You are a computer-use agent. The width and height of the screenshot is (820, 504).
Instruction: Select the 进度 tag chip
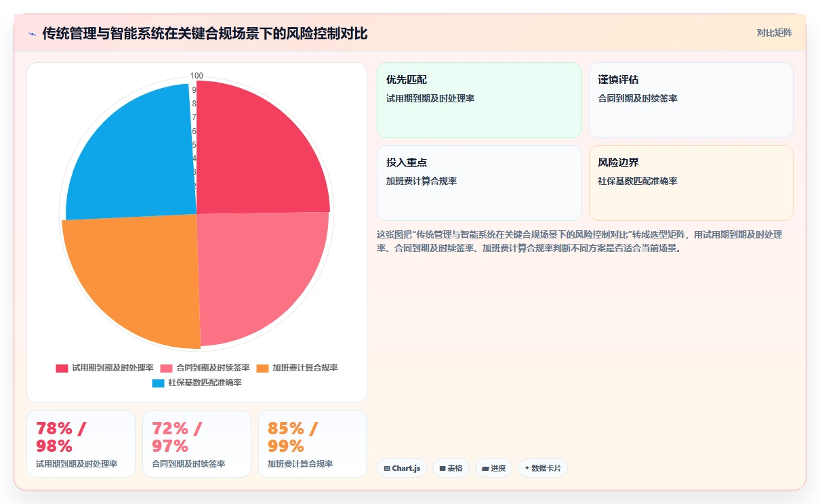(x=494, y=468)
